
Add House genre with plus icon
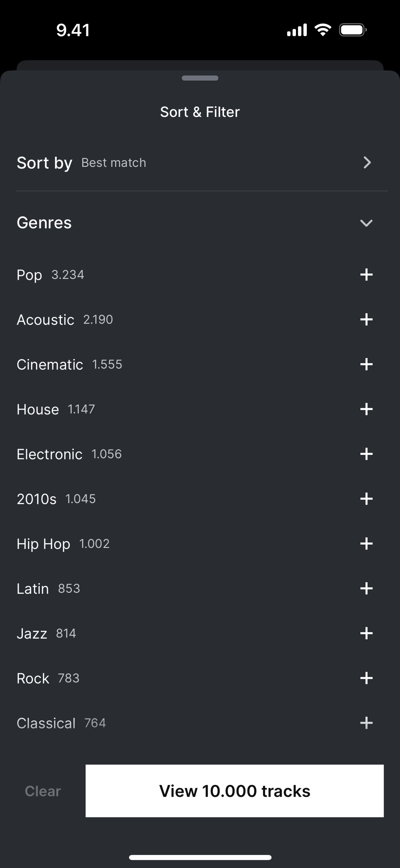pyautogui.click(x=366, y=409)
